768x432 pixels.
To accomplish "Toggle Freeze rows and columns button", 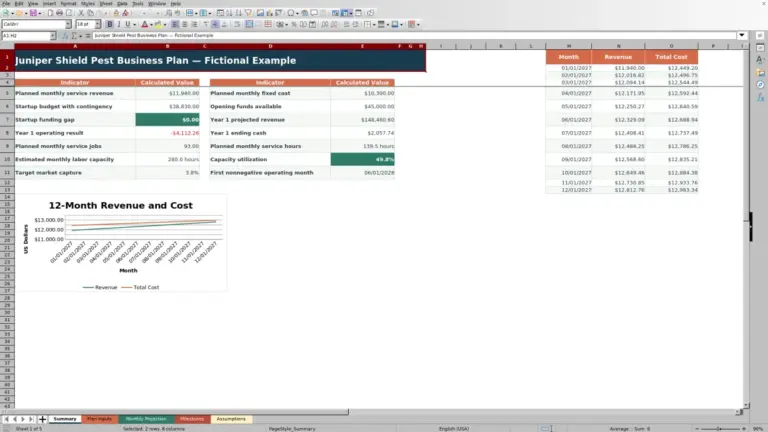I will tap(345, 13).
